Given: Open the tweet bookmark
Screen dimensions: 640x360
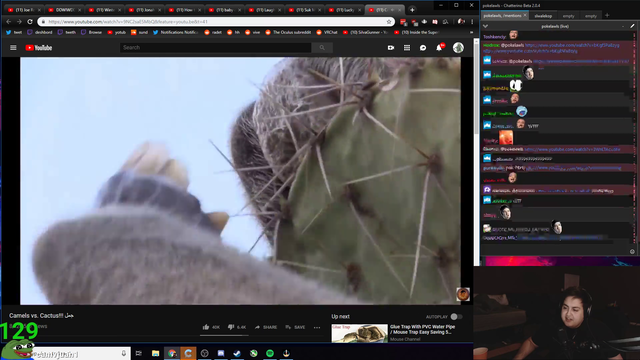Looking at the screenshot, I should [14, 32].
